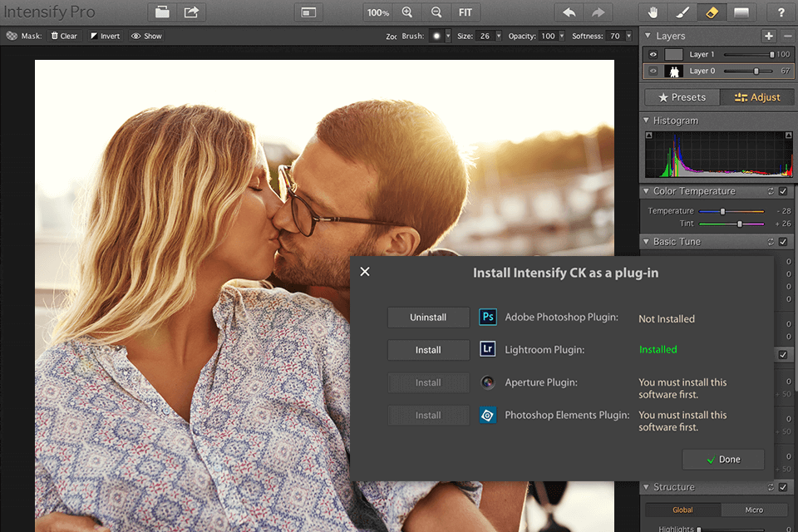Screen dimensions: 798x532
Task: Click the Layer 1 thumbnail
Action: 674,55
